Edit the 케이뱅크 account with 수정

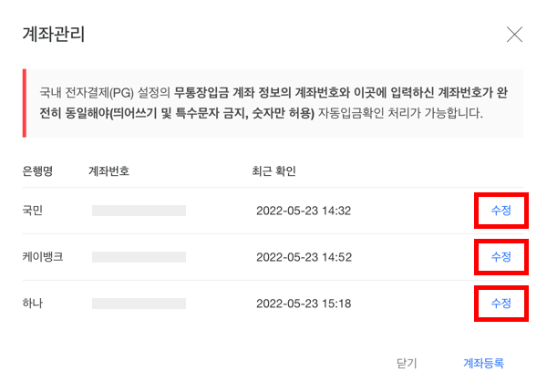point(501,256)
